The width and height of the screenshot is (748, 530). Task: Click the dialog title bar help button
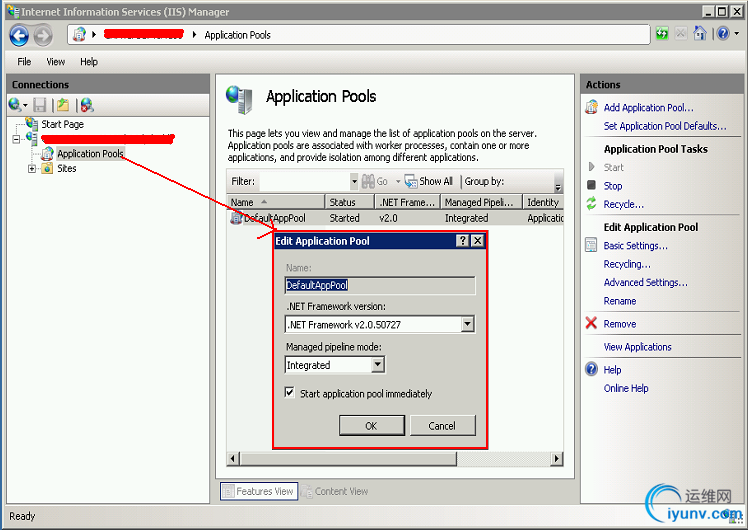[x=462, y=240]
